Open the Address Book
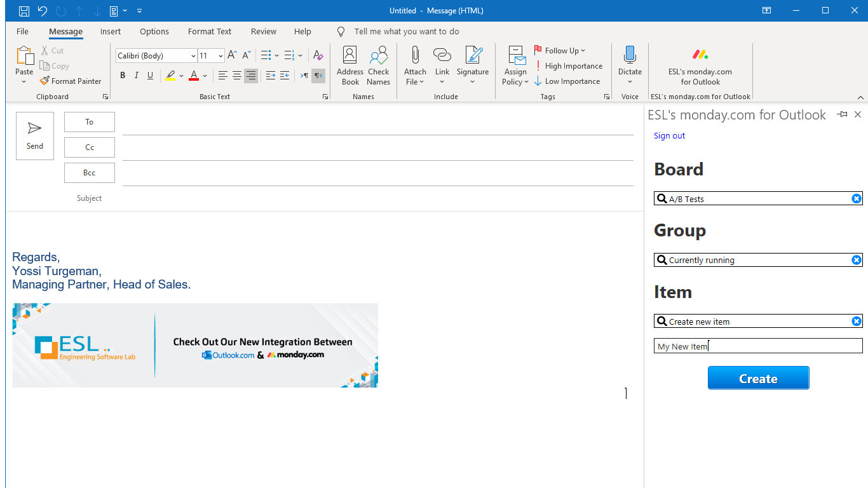 (x=350, y=65)
